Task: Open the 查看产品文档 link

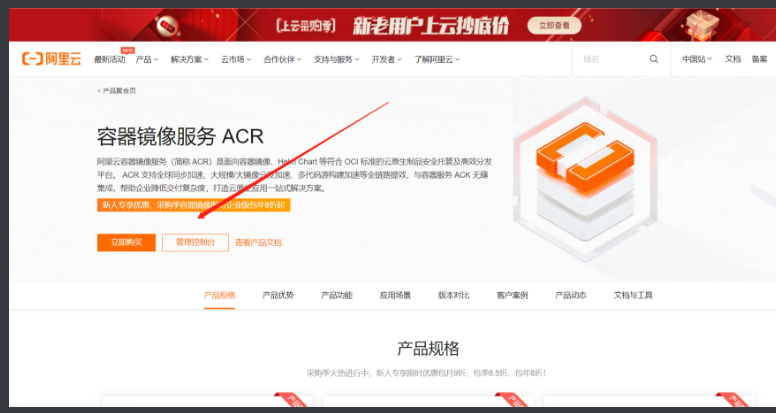Action: point(258,242)
